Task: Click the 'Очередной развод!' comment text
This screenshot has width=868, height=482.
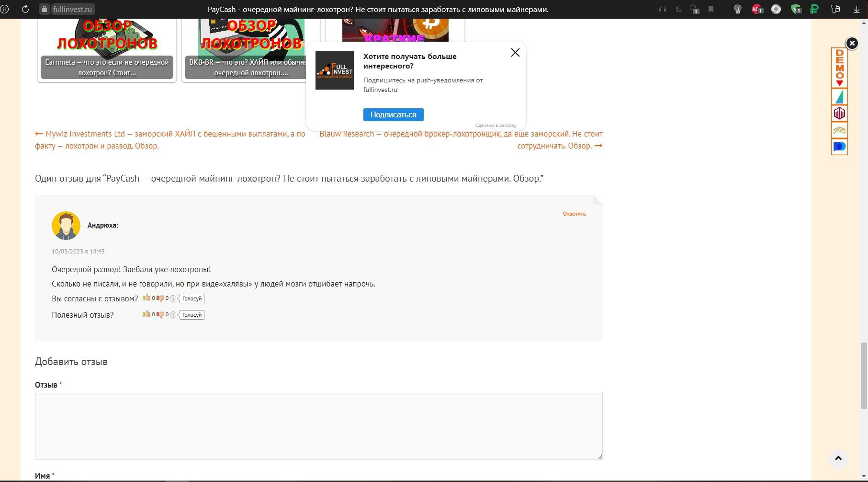Action: click(131, 269)
